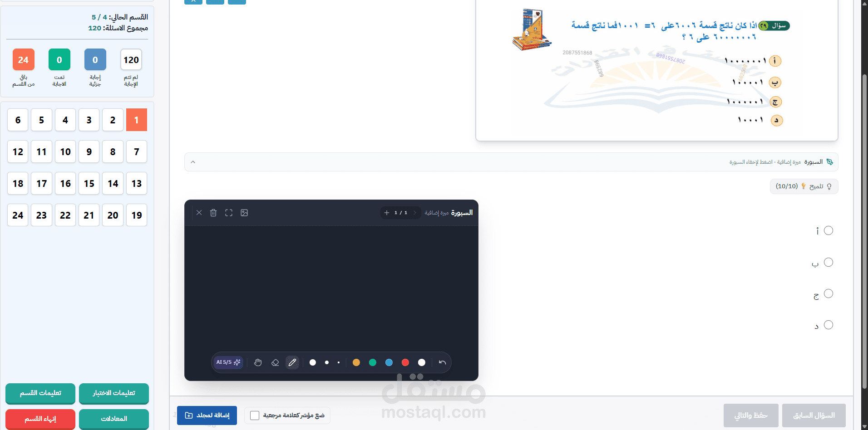Click the السبورة feather icon
868x430 pixels.
tap(830, 162)
